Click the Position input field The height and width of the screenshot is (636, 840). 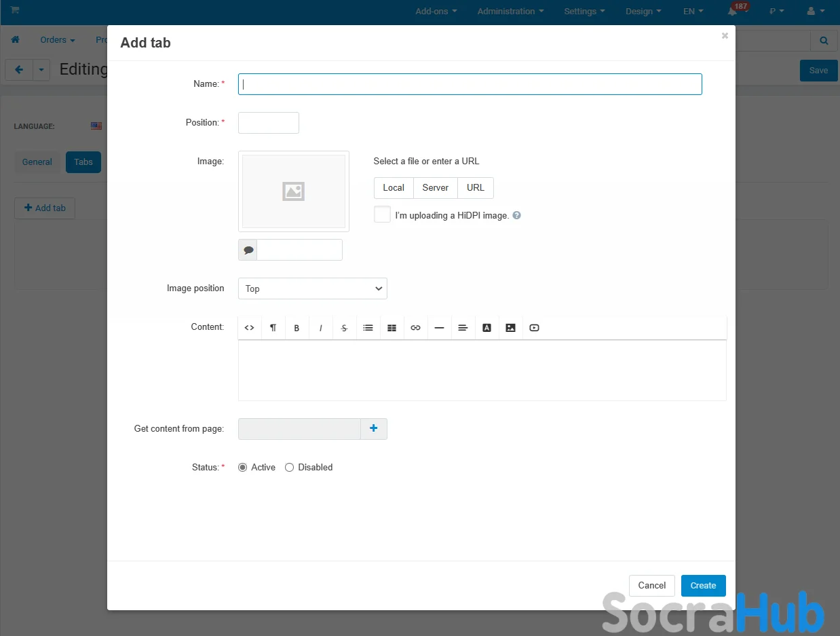click(x=268, y=123)
